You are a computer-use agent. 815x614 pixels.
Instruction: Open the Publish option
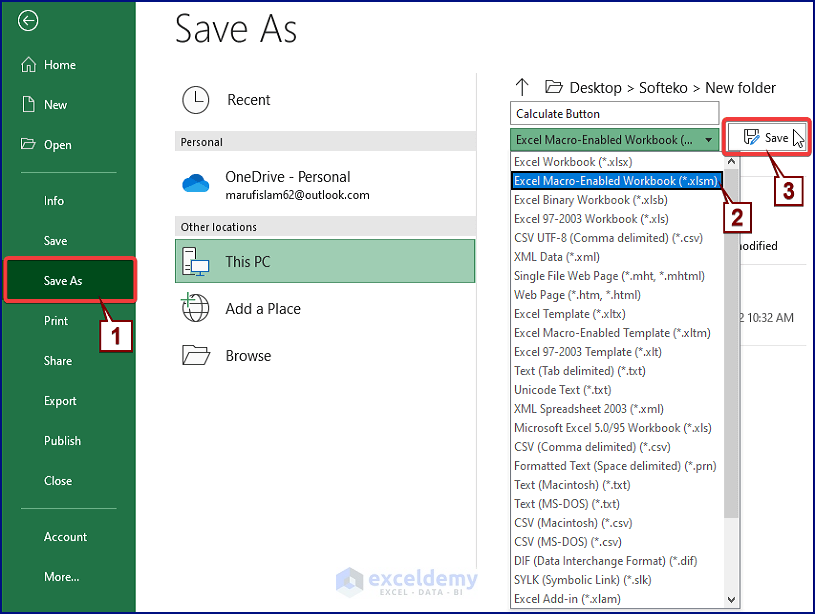pos(62,441)
